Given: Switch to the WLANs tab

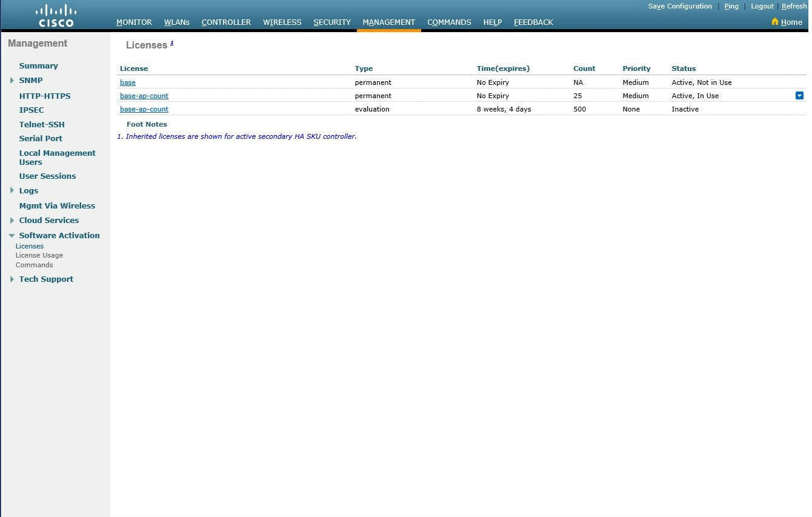Looking at the screenshot, I should (176, 22).
